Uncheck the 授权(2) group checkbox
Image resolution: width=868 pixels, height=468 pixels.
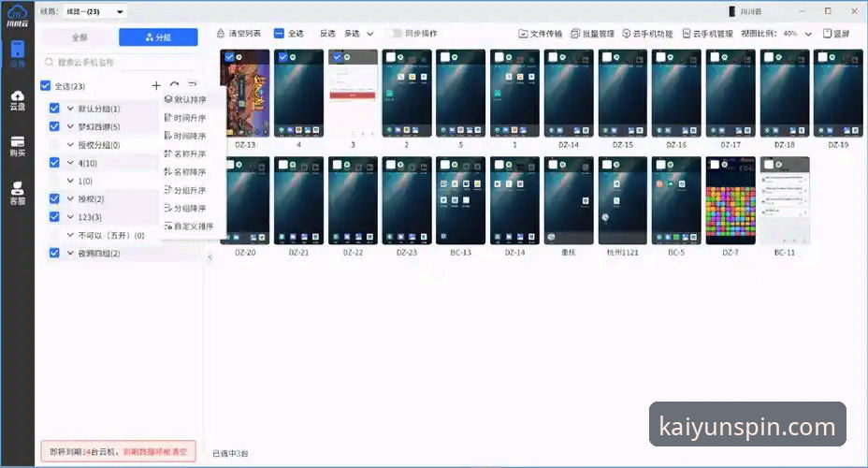point(54,198)
